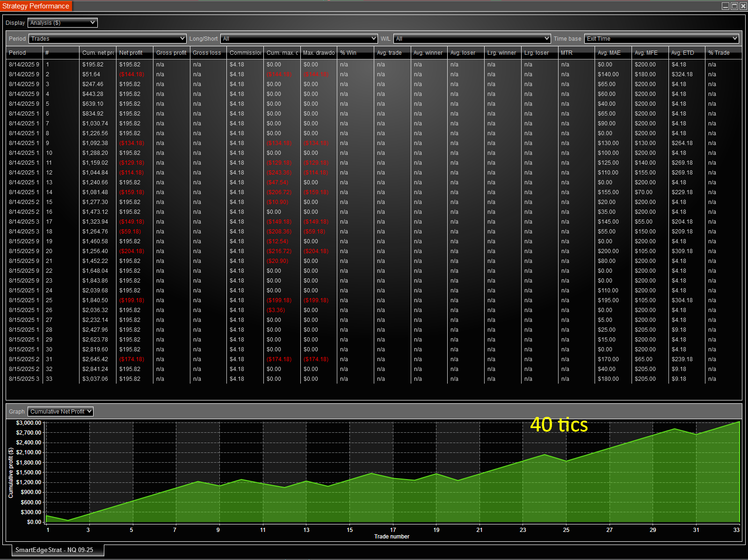This screenshot has height=560, width=748.
Task: Open the Graph Cumulative Net Profit dropdown
Action: (60, 411)
